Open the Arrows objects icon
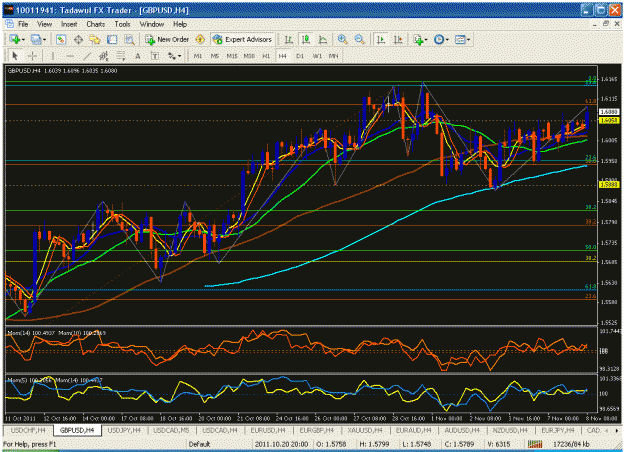 click(172, 56)
